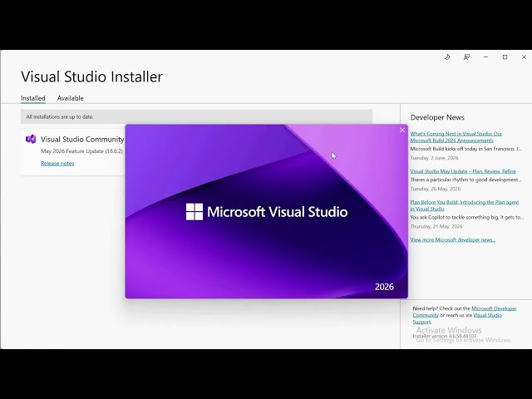Click the Microsoft logo on splash screen
Image resolution: width=532 pixels, height=399 pixels.
(x=195, y=212)
